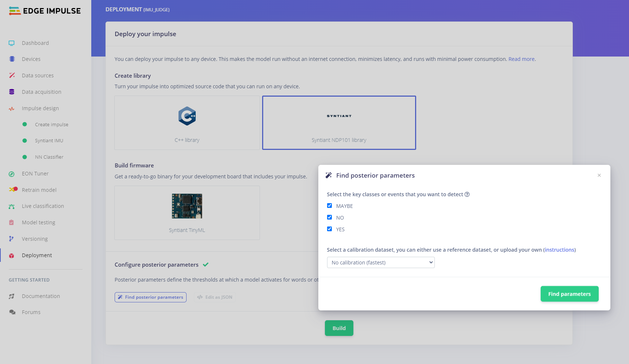Select Deployment in the sidebar
This screenshot has height=364, width=629.
tap(37, 255)
